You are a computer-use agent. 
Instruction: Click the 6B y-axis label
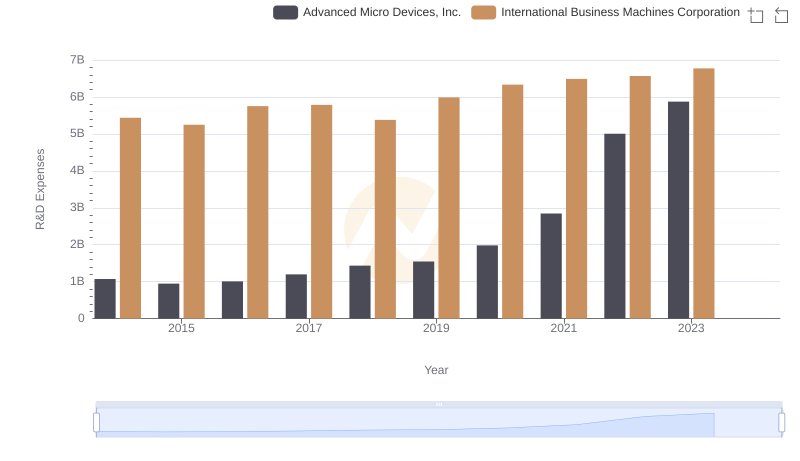tap(77, 97)
